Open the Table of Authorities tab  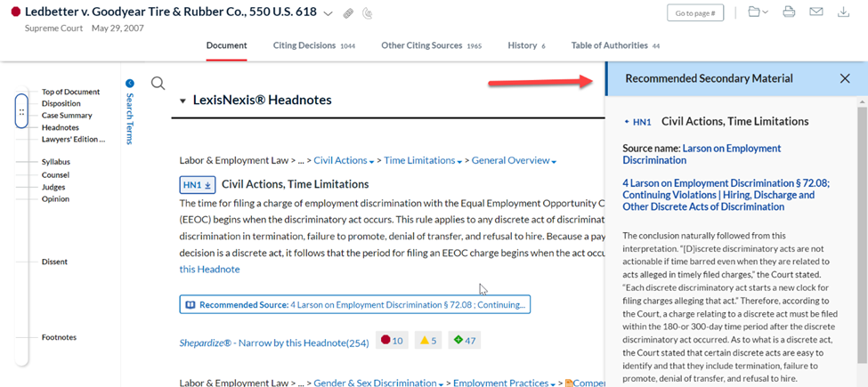(615, 45)
